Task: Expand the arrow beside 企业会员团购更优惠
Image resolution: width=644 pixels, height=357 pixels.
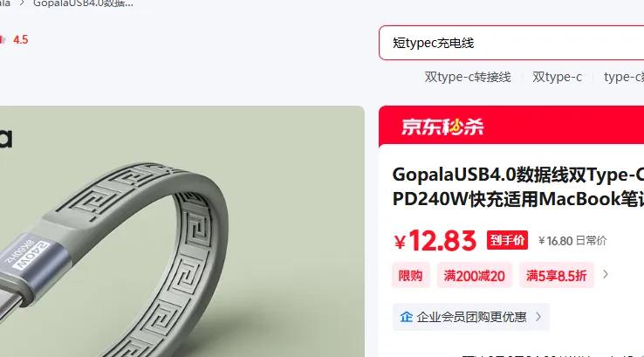Action: tap(538, 317)
